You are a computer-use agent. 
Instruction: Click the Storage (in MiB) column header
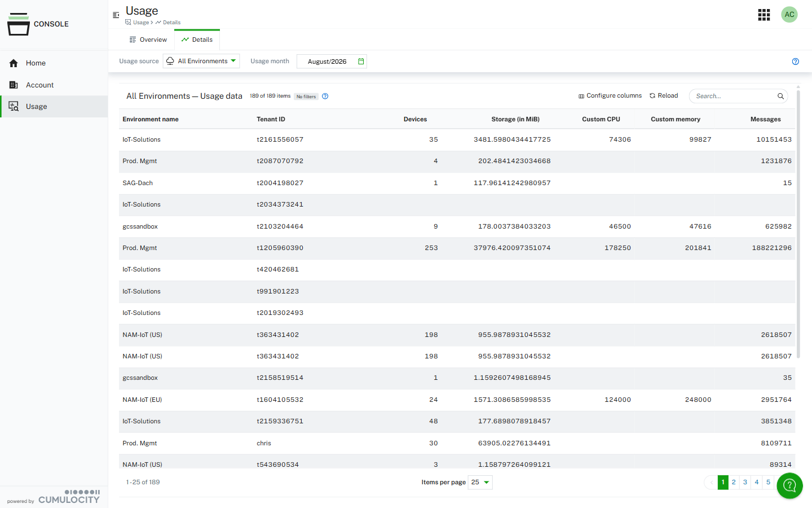coord(515,119)
